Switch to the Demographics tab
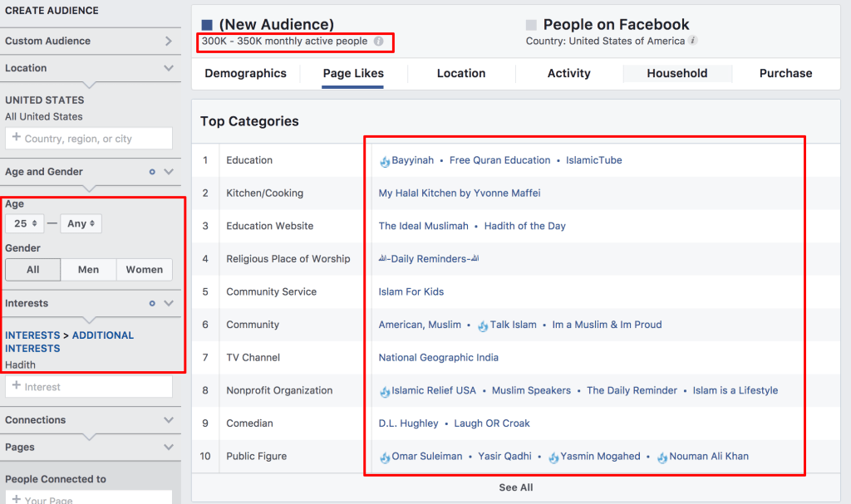The width and height of the screenshot is (851, 504). pos(245,73)
